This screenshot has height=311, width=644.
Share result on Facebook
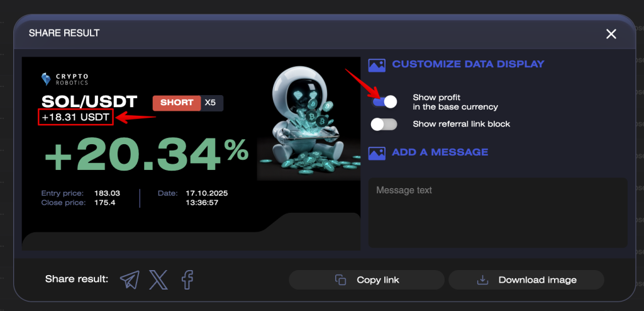[x=187, y=280]
